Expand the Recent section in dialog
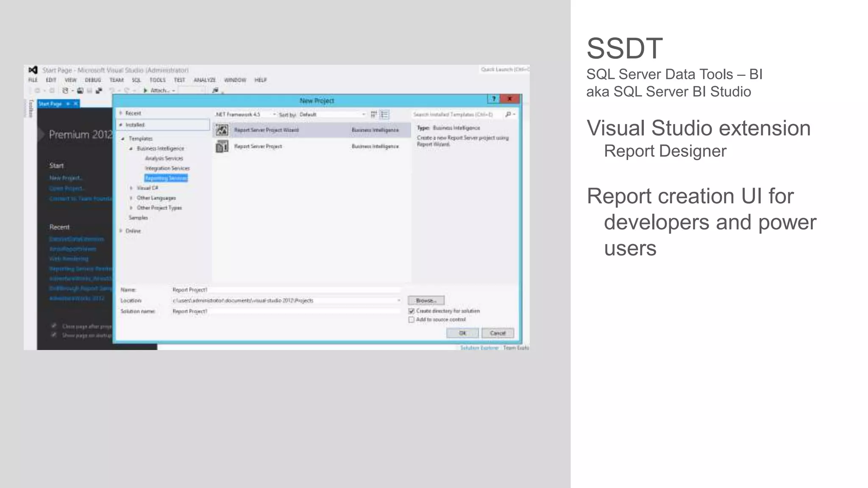 tap(121, 113)
